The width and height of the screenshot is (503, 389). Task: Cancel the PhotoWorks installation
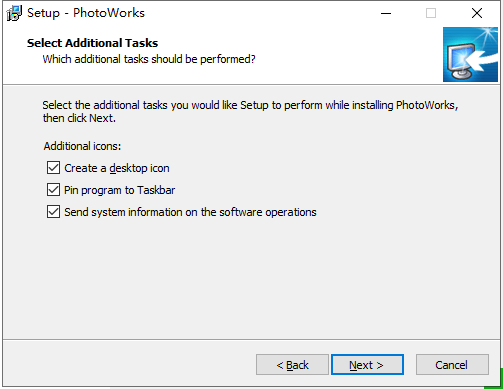point(452,365)
